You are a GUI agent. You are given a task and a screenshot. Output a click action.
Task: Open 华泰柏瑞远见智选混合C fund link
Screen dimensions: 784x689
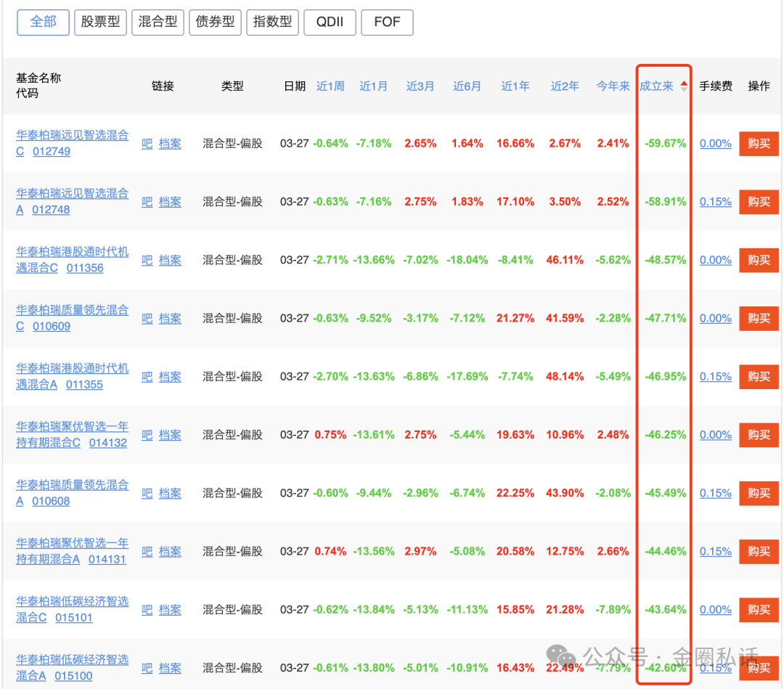click(72, 135)
